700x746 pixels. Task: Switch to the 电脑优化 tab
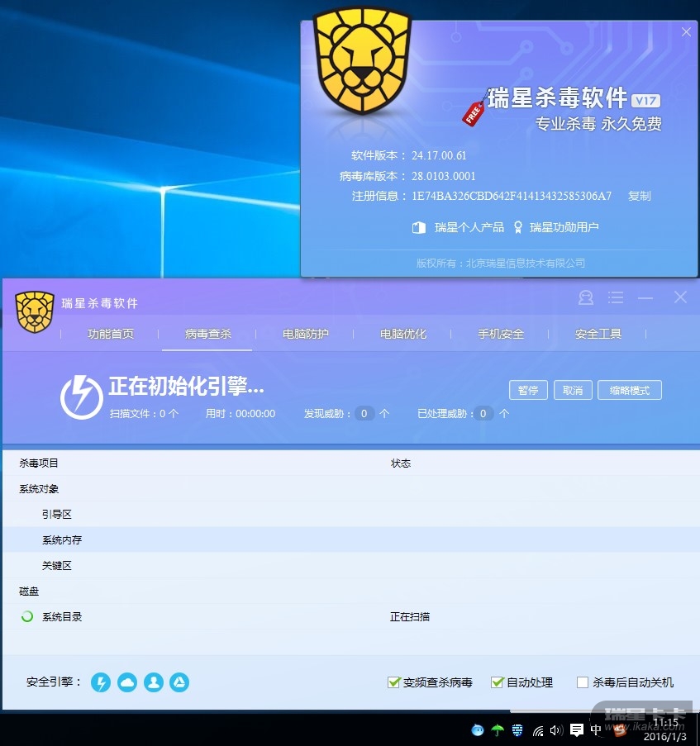coord(403,334)
